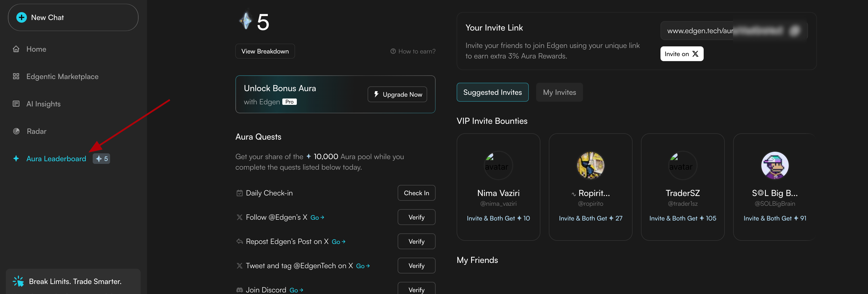
Task: Click TraderSZ's avatar
Action: click(x=683, y=165)
